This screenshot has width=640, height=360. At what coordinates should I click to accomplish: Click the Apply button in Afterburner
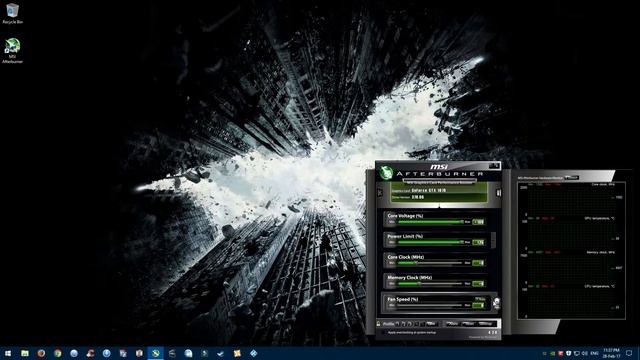pyautogui.click(x=453, y=324)
